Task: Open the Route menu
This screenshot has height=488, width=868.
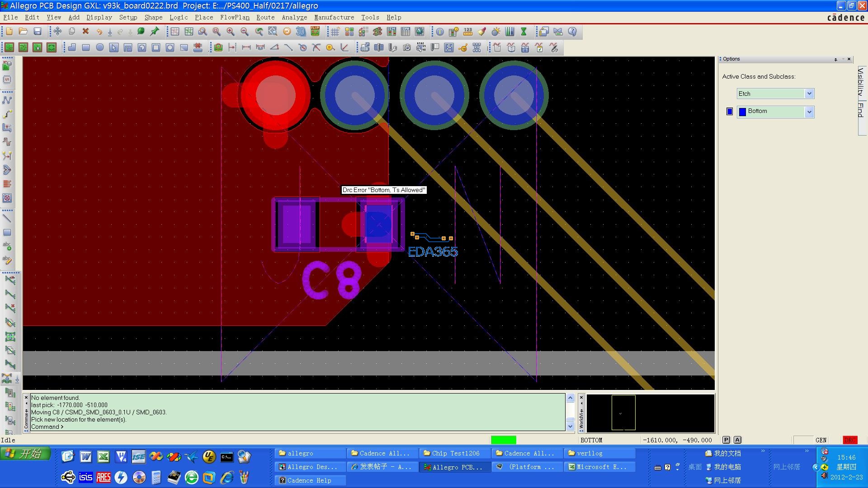Action: point(265,17)
